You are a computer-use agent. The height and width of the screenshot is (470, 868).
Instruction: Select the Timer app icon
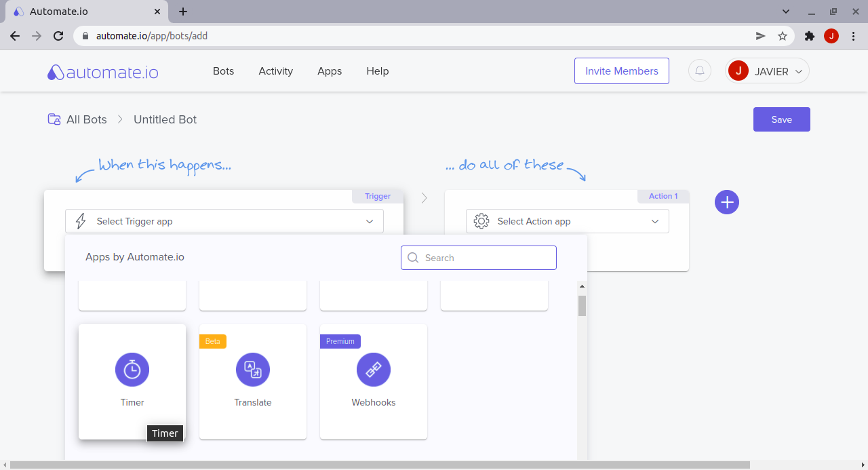[132, 370]
